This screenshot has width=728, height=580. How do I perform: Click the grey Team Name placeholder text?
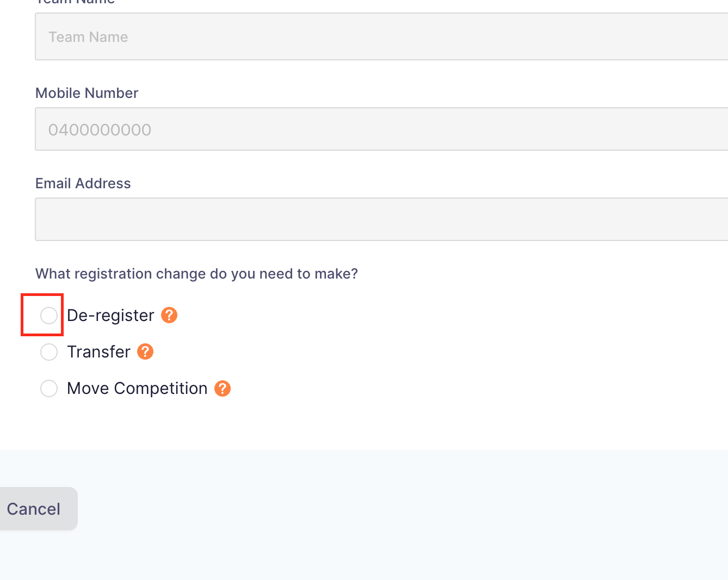[88, 37]
